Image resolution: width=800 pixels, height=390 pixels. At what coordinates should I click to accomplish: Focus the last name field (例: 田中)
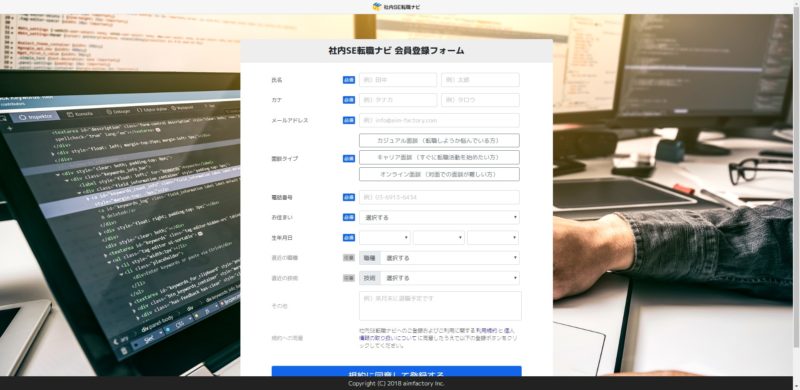click(398, 80)
